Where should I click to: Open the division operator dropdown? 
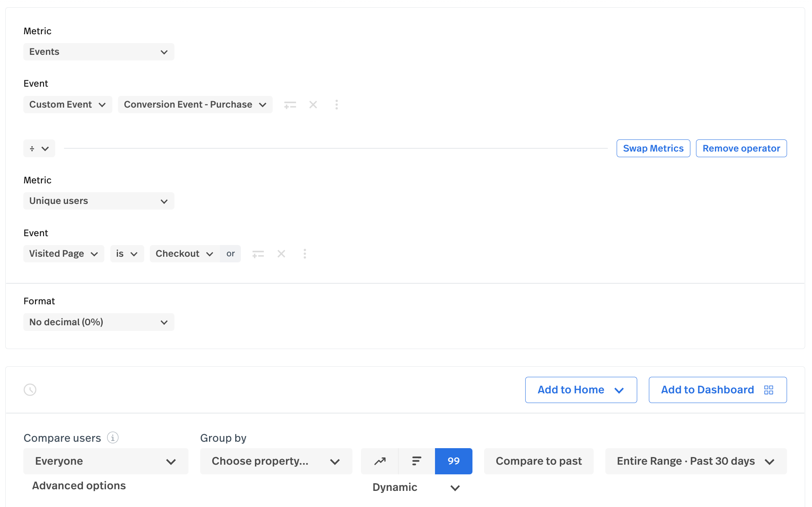click(x=39, y=149)
